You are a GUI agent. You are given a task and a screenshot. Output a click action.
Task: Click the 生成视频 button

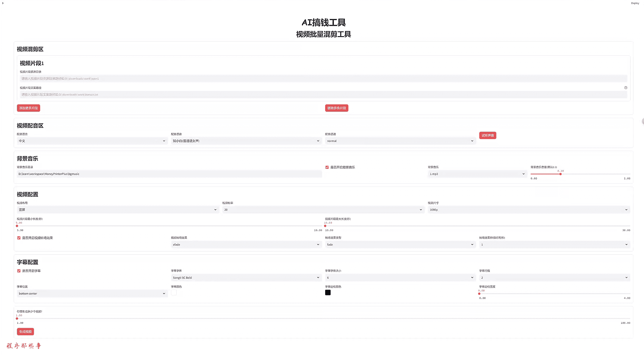pyautogui.click(x=25, y=332)
